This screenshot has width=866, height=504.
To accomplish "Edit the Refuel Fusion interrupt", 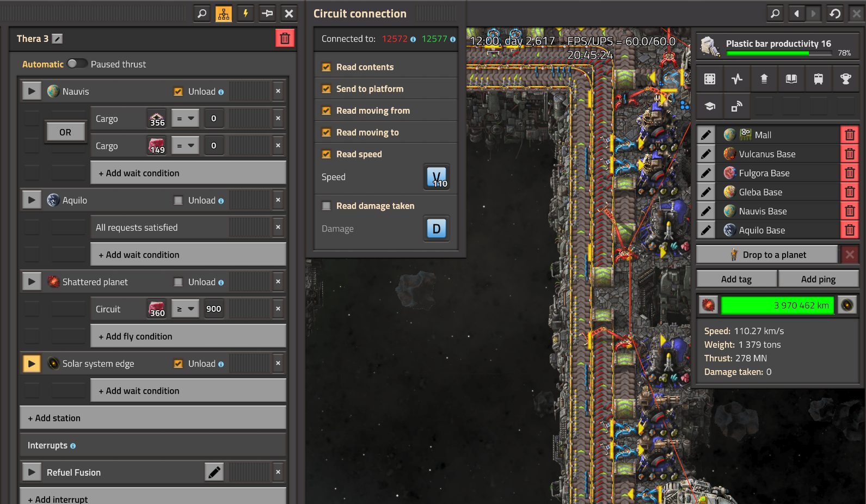I will [x=214, y=472].
